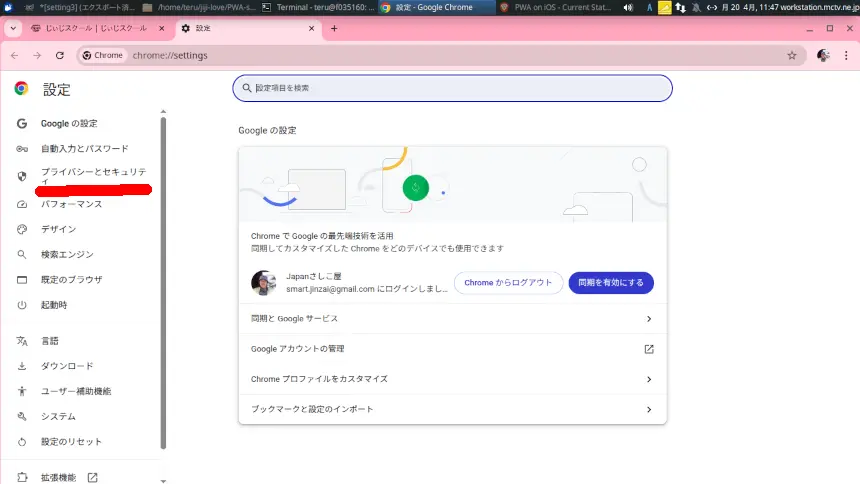Open the profile avatar in Chrome toolbar
The width and height of the screenshot is (860, 484).
[x=823, y=55]
